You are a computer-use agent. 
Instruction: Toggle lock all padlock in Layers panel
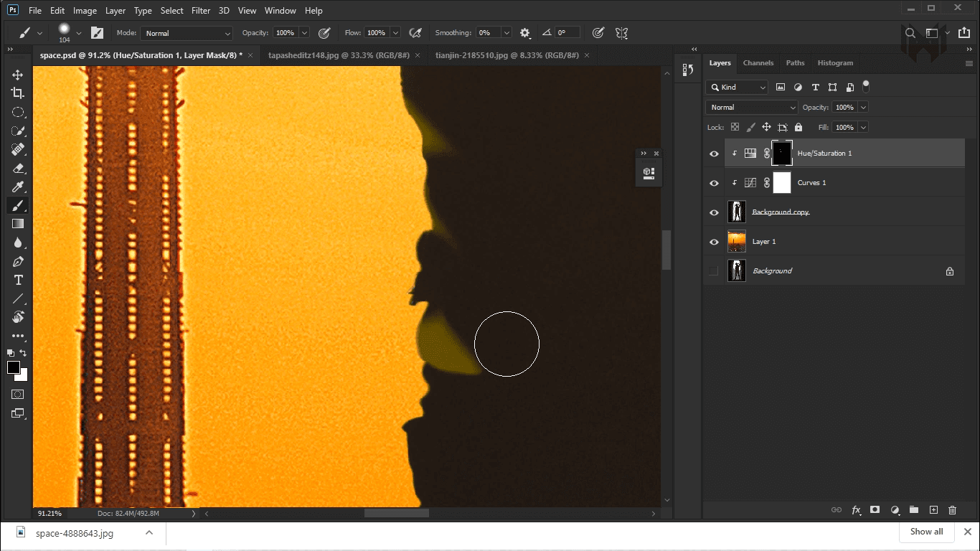(798, 127)
